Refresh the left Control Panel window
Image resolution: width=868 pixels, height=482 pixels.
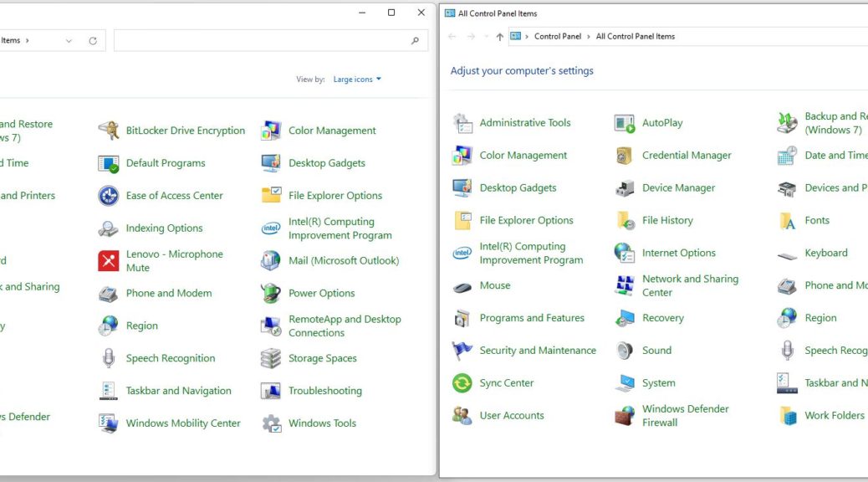tap(93, 40)
